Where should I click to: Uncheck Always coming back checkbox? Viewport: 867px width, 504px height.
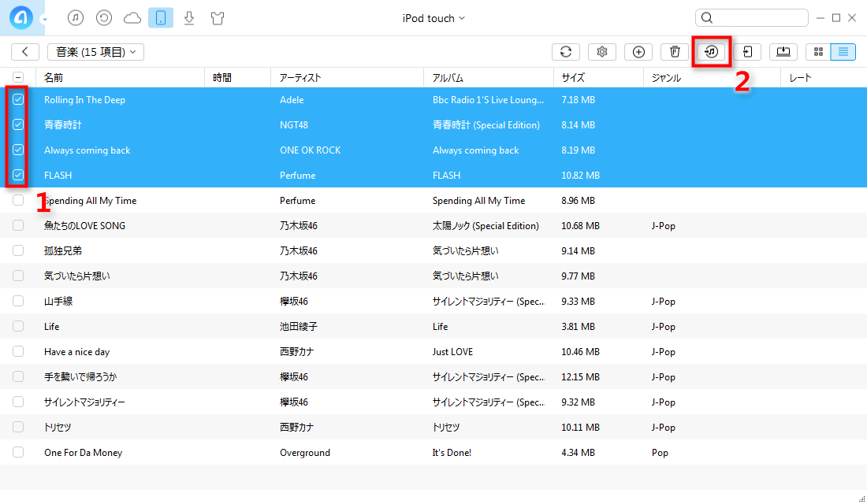click(x=18, y=150)
